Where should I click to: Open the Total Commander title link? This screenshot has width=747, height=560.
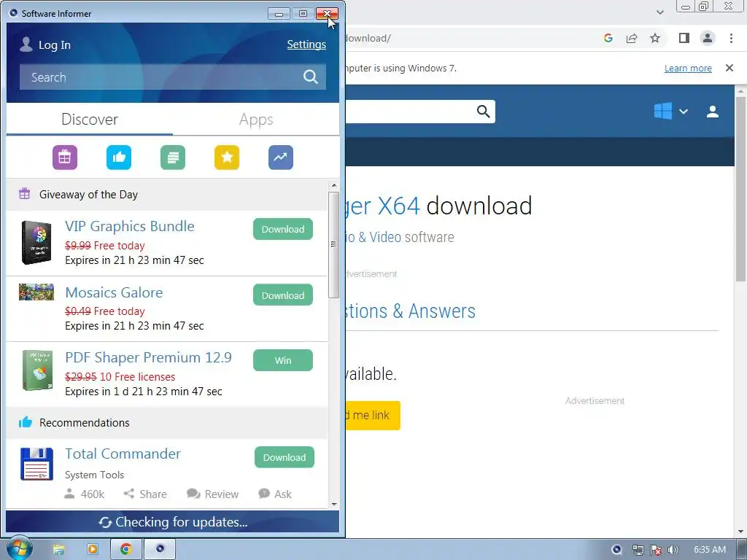pos(123,454)
